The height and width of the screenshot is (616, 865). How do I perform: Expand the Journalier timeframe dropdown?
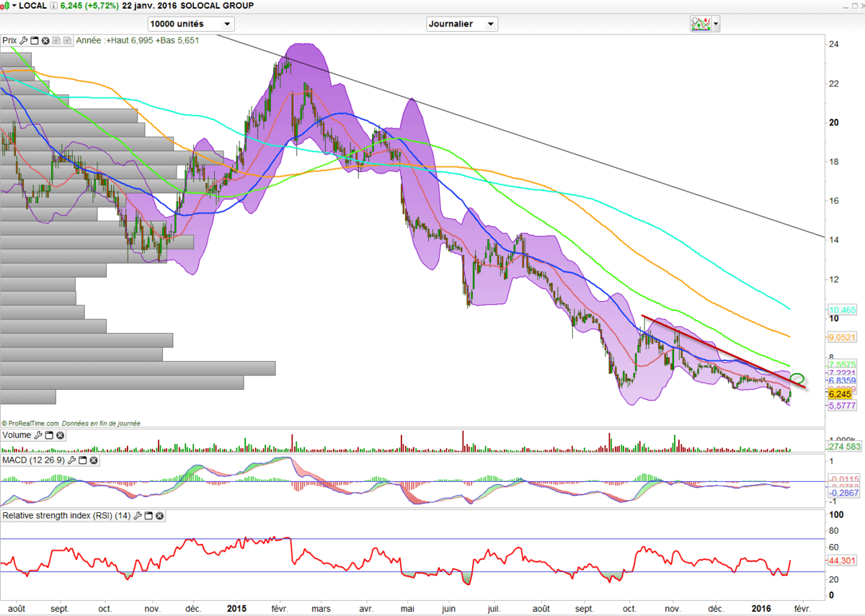click(x=462, y=24)
